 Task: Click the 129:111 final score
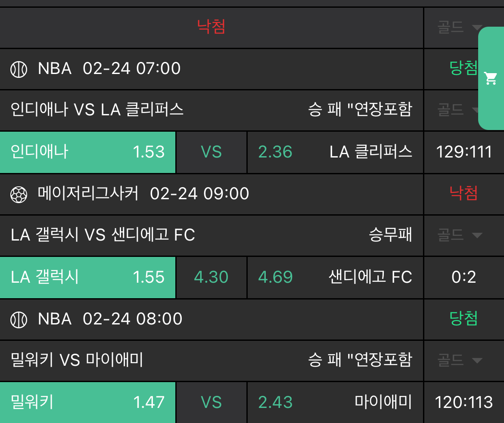pyautogui.click(x=464, y=152)
